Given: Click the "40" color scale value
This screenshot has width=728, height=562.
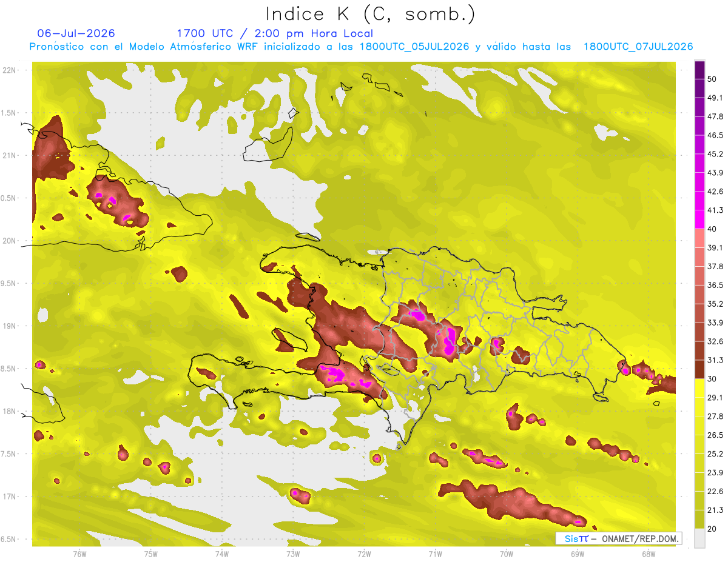Looking at the screenshot, I should click(x=712, y=229).
